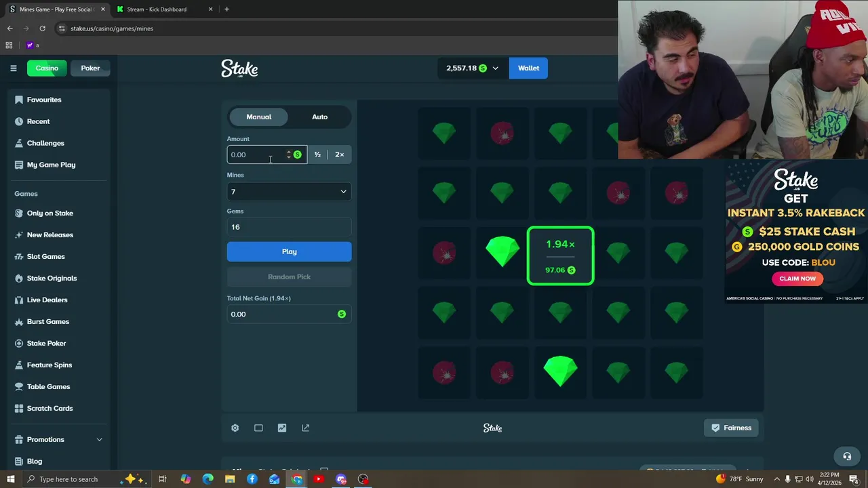This screenshot has height=488, width=868.
Task: Open the Mines count dropdown
Action: (289, 192)
